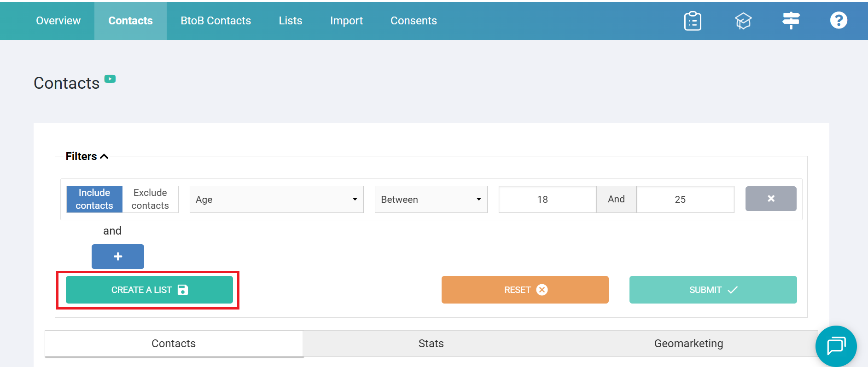This screenshot has height=367, width=868.
Task: Add a new filter with plus button
Action: (118, 257)
